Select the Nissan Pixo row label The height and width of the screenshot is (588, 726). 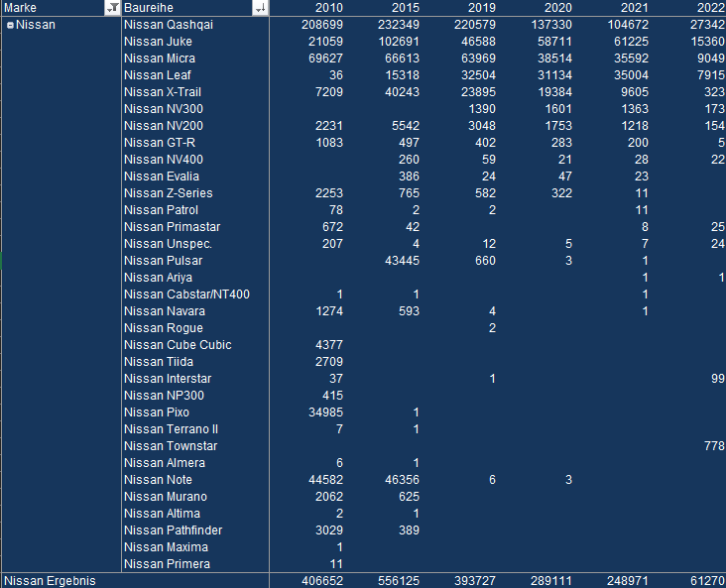(x=157, y=412)
